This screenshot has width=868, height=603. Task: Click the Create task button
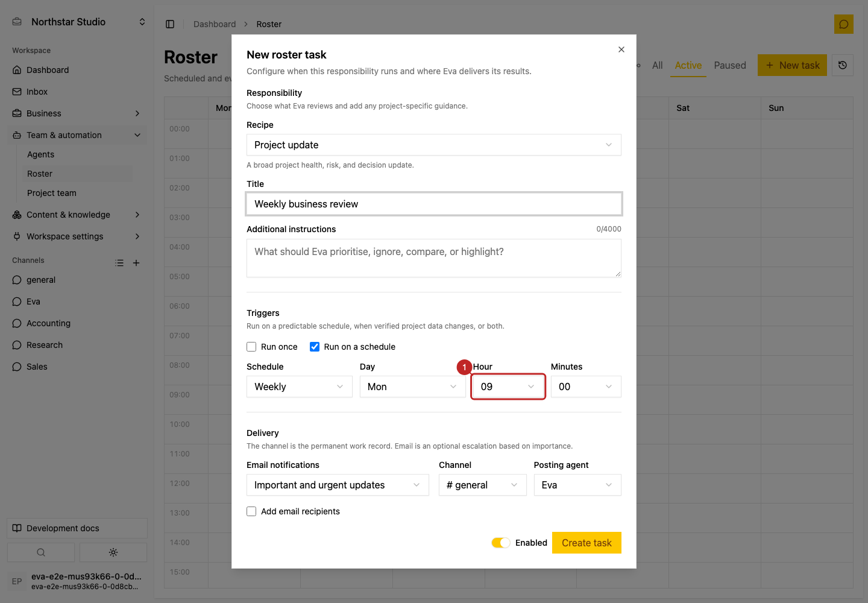587,543
